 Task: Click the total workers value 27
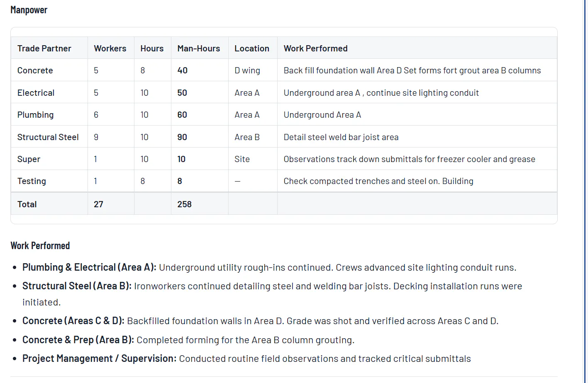coord(98,204)
